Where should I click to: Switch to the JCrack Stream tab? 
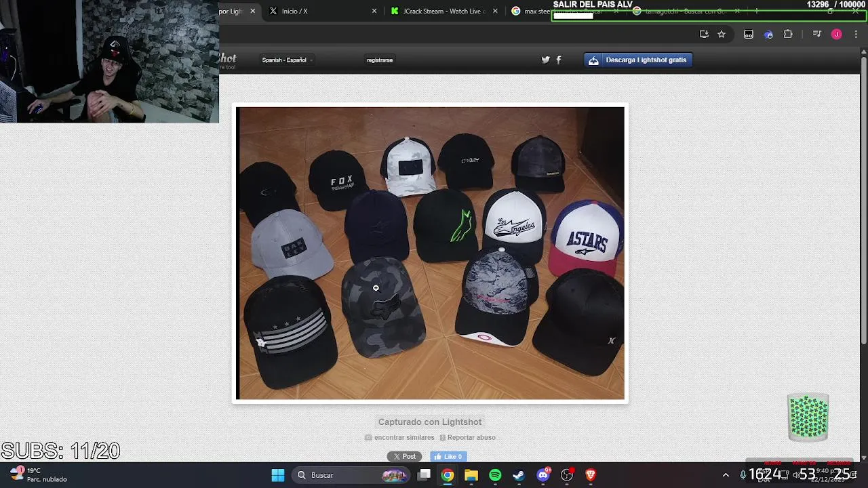coord(445,11)
